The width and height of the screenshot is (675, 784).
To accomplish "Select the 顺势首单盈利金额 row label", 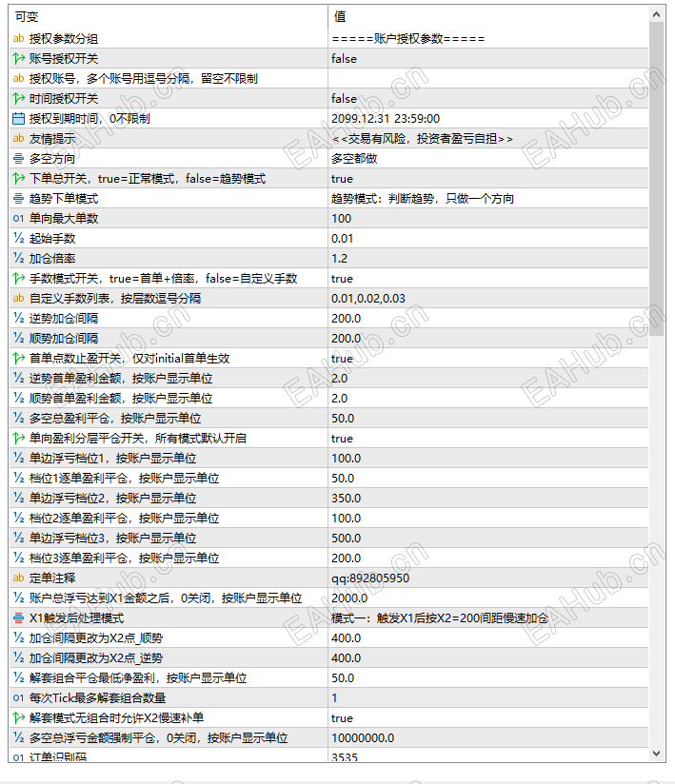I will [x=121, y=399].
